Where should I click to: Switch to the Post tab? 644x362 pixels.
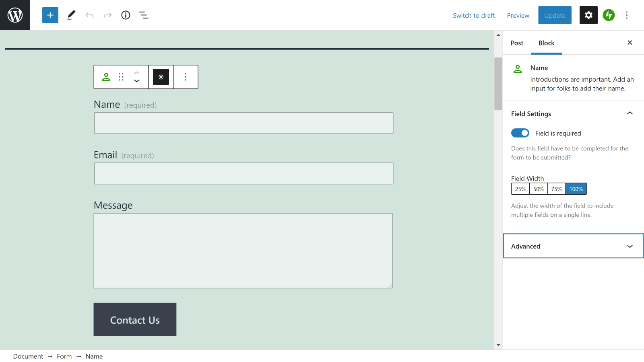click(x=517, y=43)
